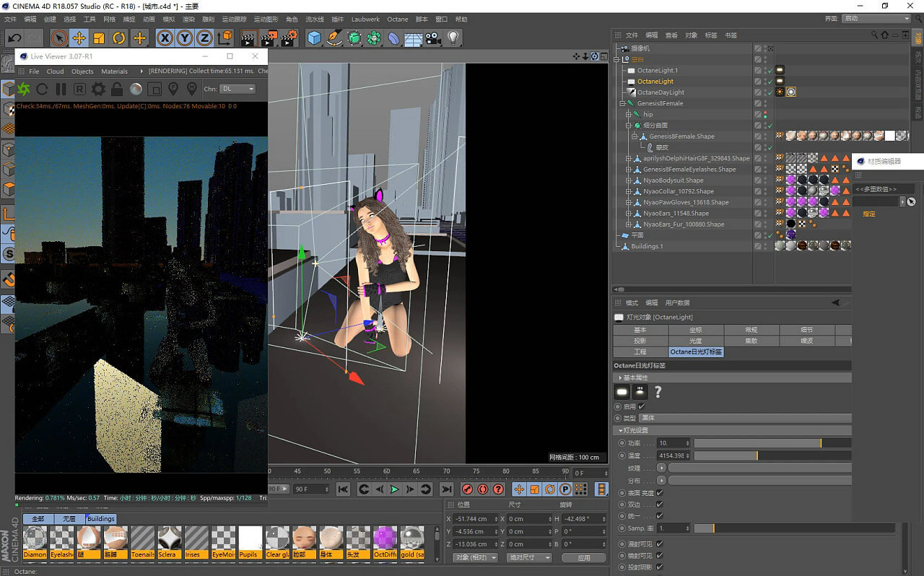Viewport: 924px width, 576px height.
Task: Collapse the 灯光设置 section
Action: click(621, 429)
